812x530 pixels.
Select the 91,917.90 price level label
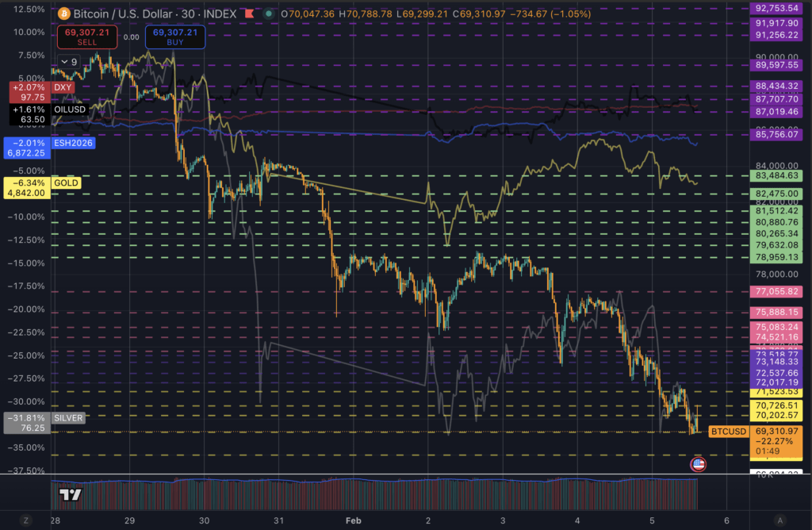[776, 23]
